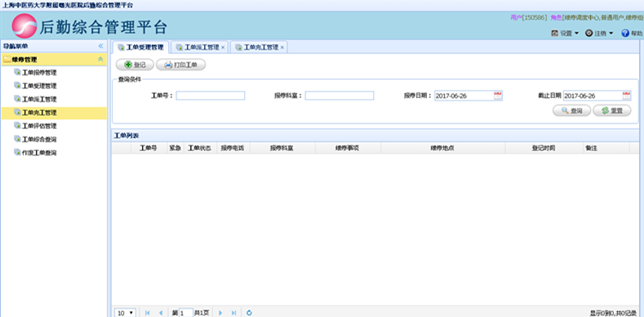Sort by the 维修地点 column header

click(442, 148)
